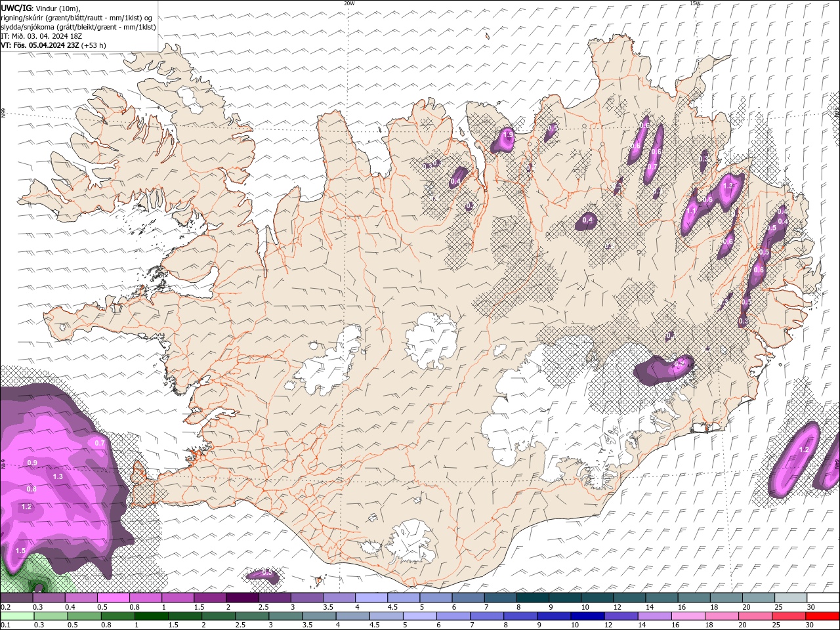Click the '15W' longitude label
Viewport: 840px width, 630px height.
coord(695,3)
